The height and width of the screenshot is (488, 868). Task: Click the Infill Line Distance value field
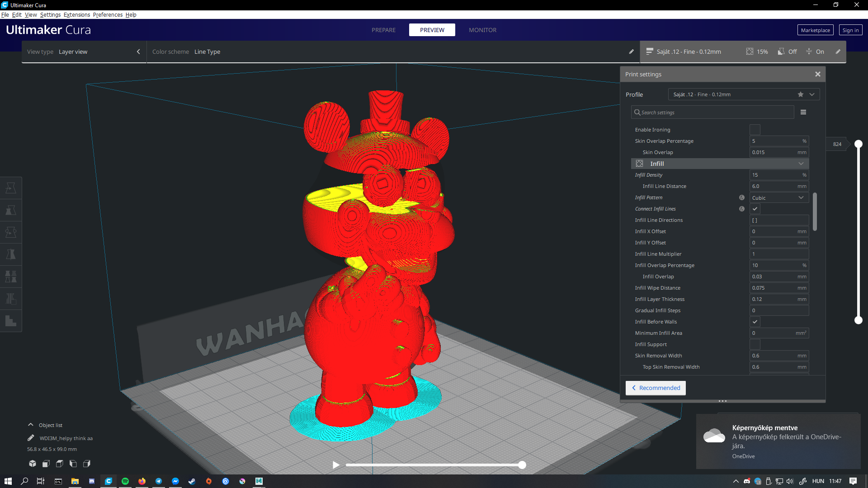(779, 186)
